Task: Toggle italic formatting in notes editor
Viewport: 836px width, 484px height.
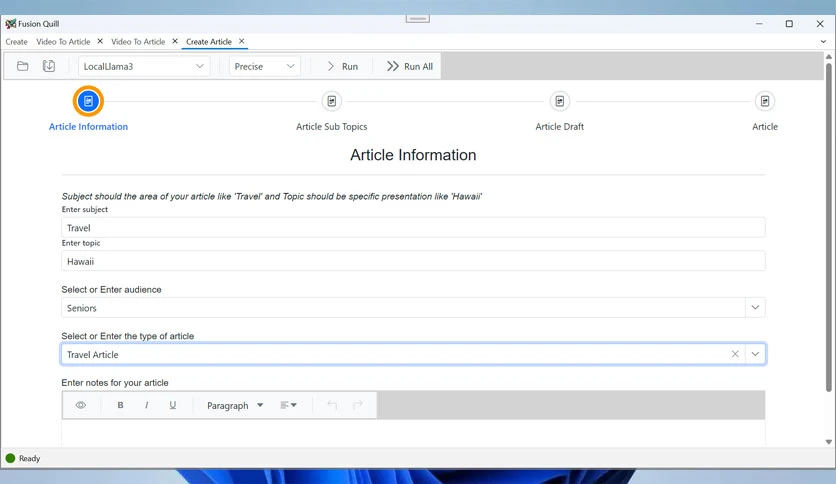Action: pos(147,405)
